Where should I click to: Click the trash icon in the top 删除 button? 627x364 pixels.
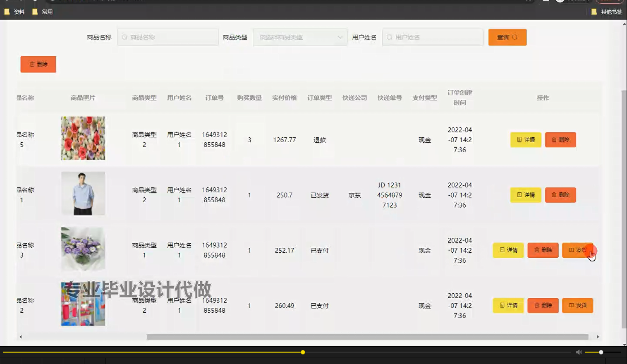tap(33, 64)
